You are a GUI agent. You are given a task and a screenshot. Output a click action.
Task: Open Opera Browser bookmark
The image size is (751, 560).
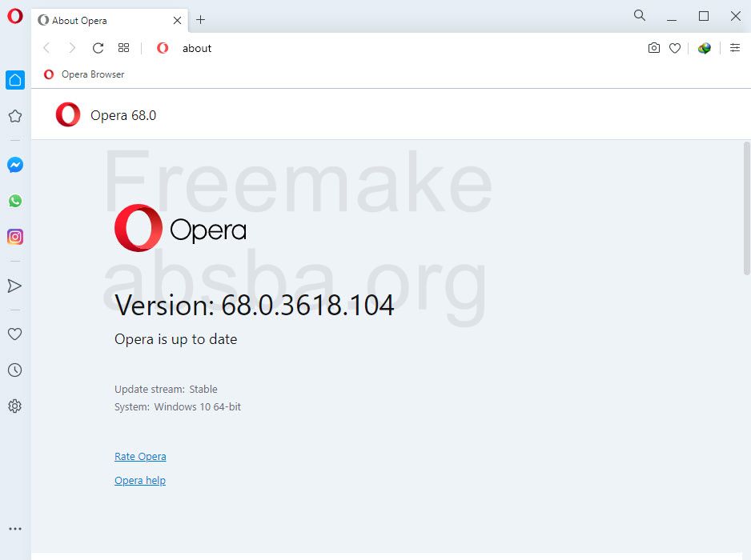tap(84, 74)
